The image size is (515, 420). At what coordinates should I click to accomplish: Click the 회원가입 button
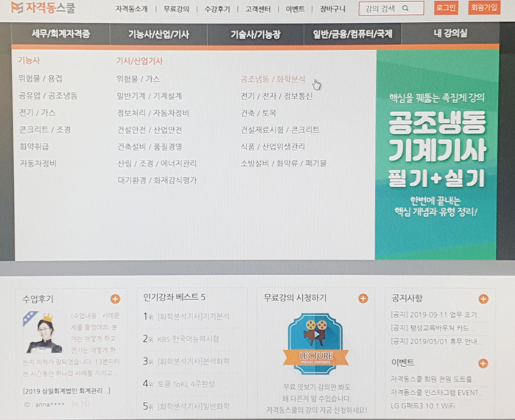(484, 8)
